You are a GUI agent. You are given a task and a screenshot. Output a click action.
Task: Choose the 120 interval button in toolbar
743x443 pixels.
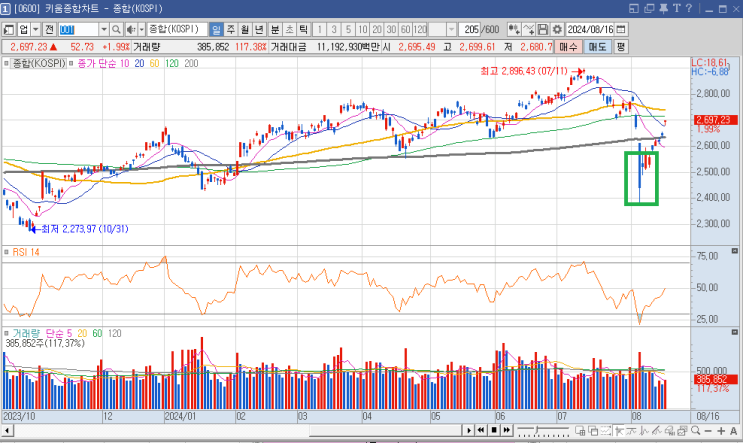pos(420,29)
